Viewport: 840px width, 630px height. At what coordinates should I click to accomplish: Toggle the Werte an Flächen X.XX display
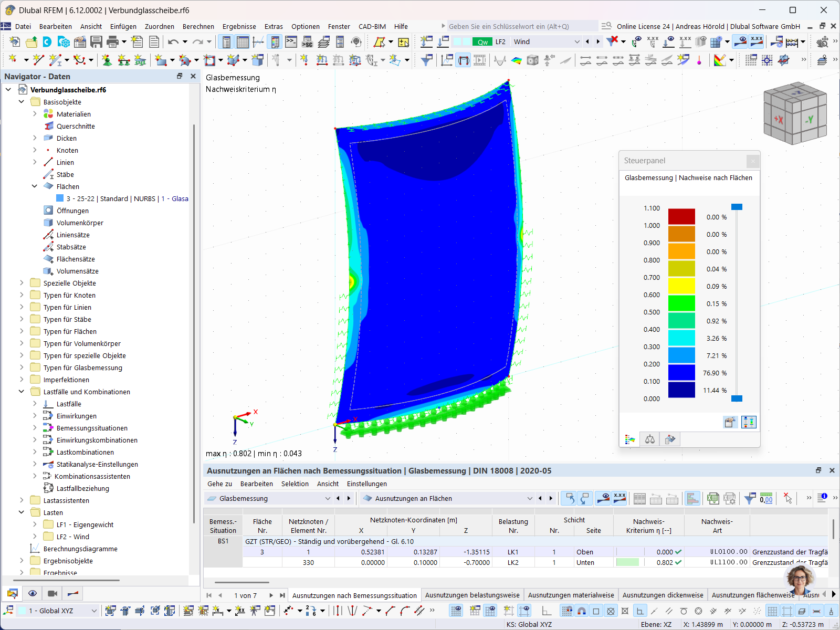click(x=757, y=41)
